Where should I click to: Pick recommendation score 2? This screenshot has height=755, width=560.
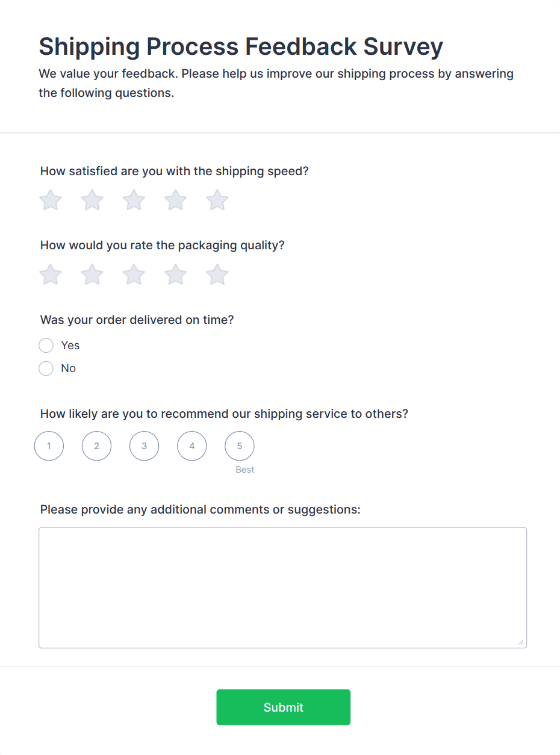click(96, 446)
